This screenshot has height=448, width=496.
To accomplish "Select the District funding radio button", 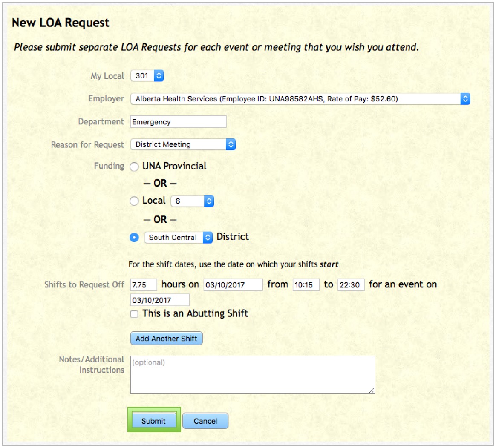I will pyautogui.click(x=134, y=237).
